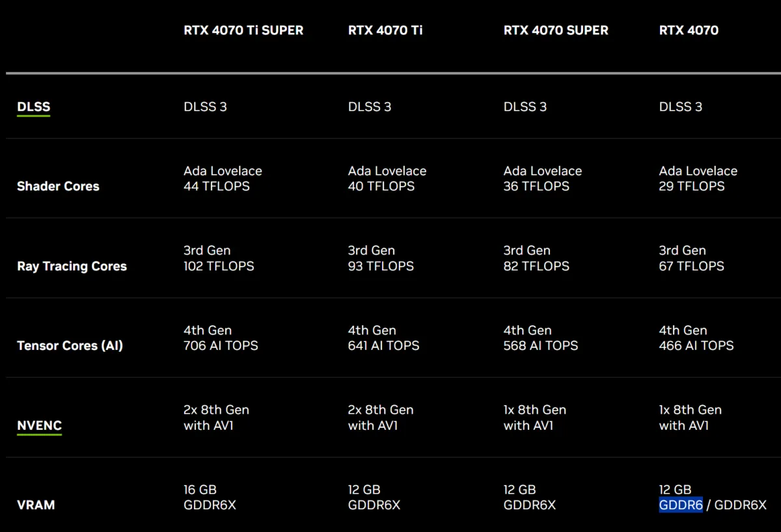
Task: Click the Tensor Cores (AI) row label
Action: (70, 346)
